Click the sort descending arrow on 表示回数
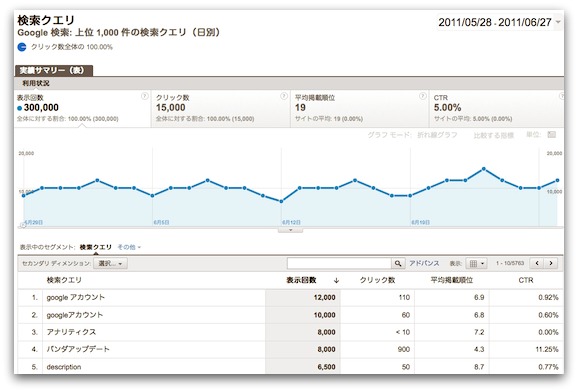The image size is (578, 392). (x=336, y=281)
